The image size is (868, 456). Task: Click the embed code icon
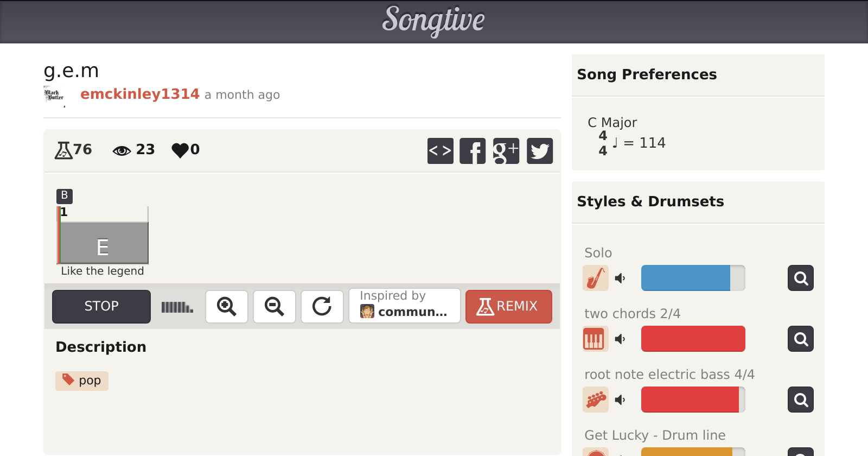pos(440,151)
